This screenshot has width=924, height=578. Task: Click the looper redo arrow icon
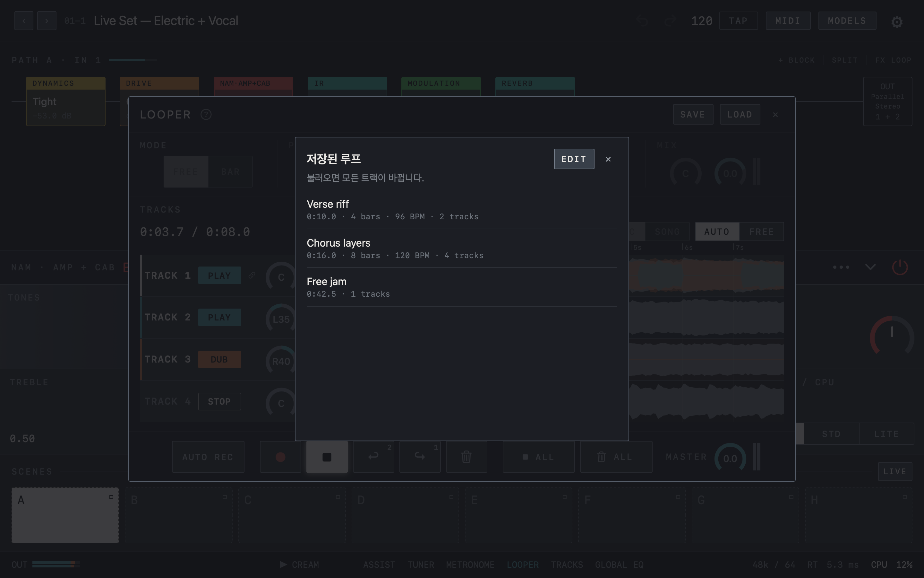pos(420,457)
